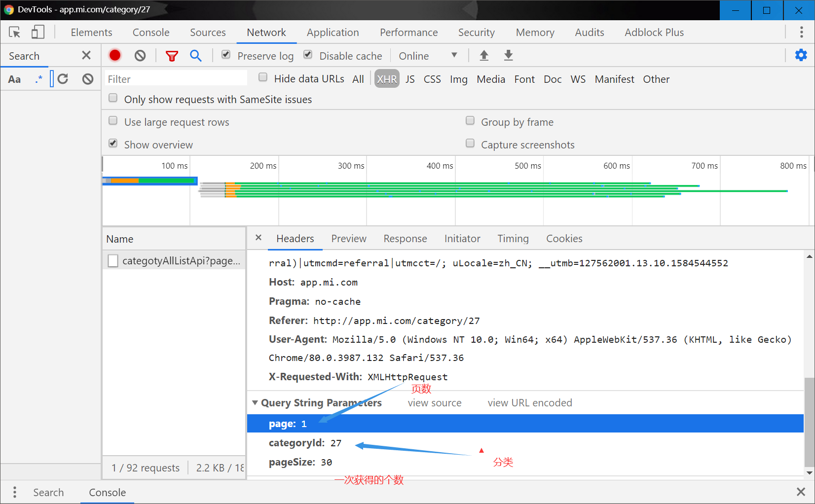Select the Console tab in drawer
815x504 pixels.
point(107,493)
